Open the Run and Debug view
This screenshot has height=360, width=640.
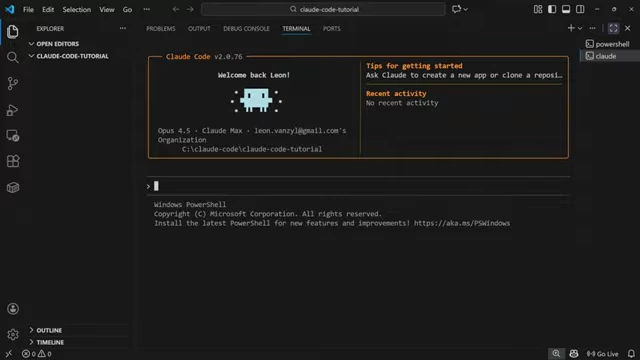tap(13, 110)
